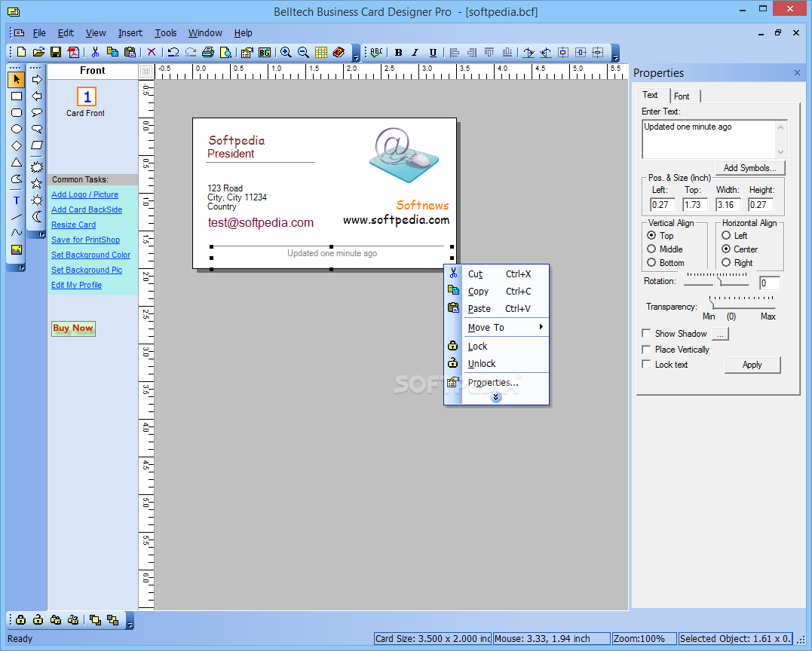The width and height of the screenshot is (812, 651).
Task: Choose the crescent moon shape tool
Action: click(37, 217)
